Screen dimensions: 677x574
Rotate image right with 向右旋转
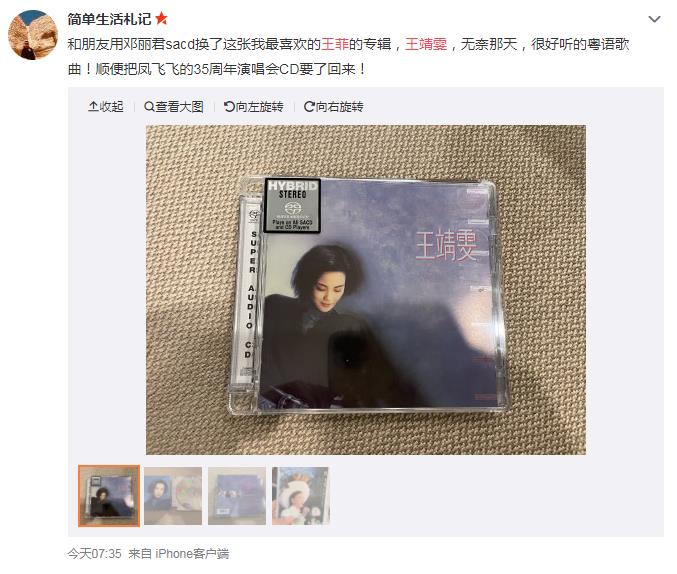[x=334, y=107]
